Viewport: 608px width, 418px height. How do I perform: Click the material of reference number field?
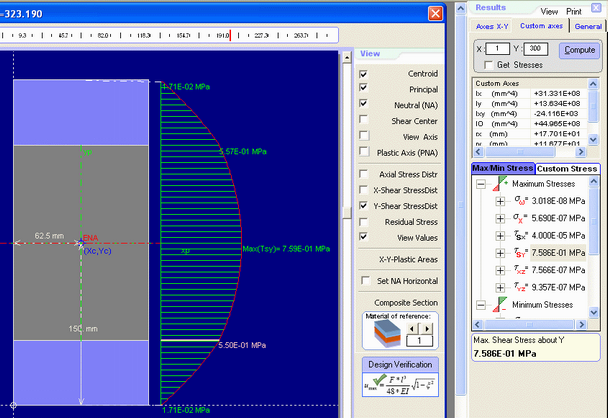click(x=419, y=341)
